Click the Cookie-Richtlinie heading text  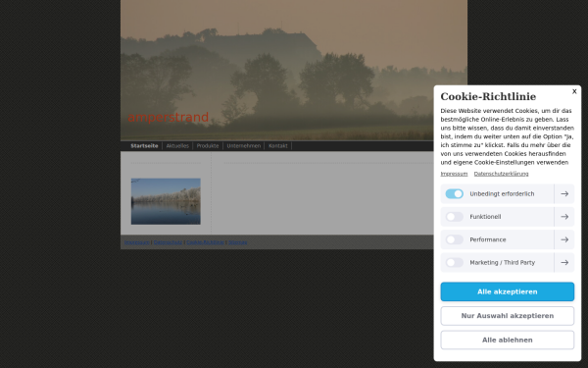(488, 96)
